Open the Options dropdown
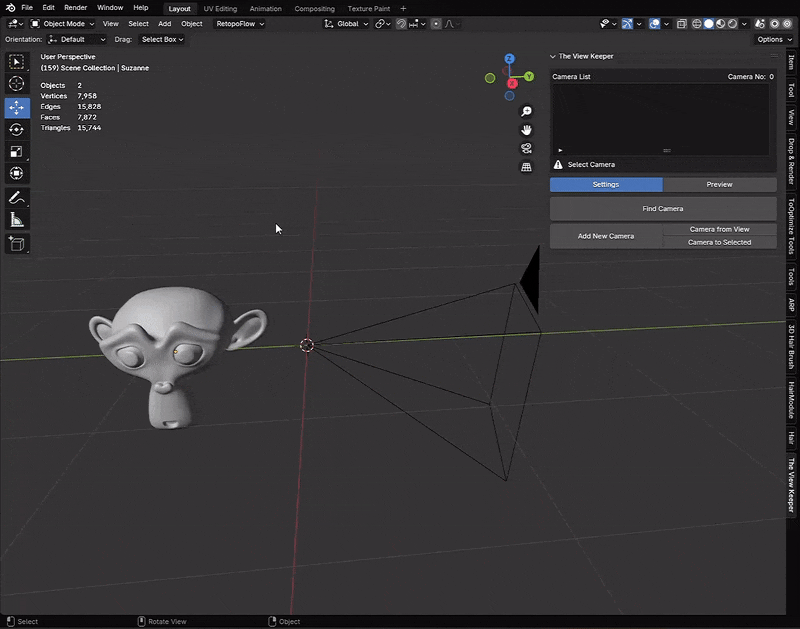This screenshot has width=800, height=629. point(773,39)
